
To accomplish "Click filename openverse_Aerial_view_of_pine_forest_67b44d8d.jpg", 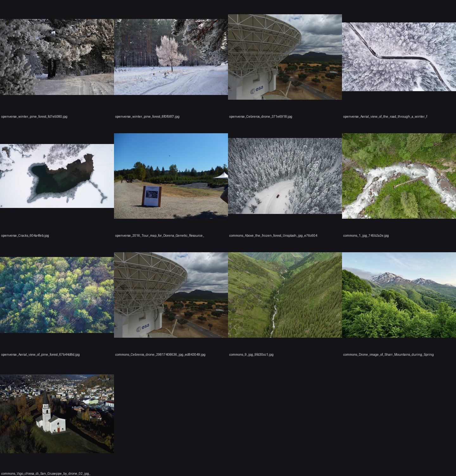I will pos(41,355).
